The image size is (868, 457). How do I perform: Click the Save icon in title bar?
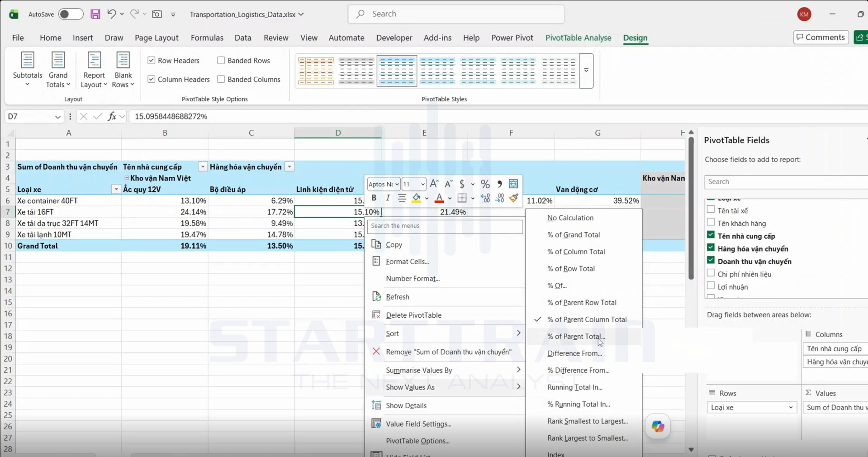tap(95, 14)
